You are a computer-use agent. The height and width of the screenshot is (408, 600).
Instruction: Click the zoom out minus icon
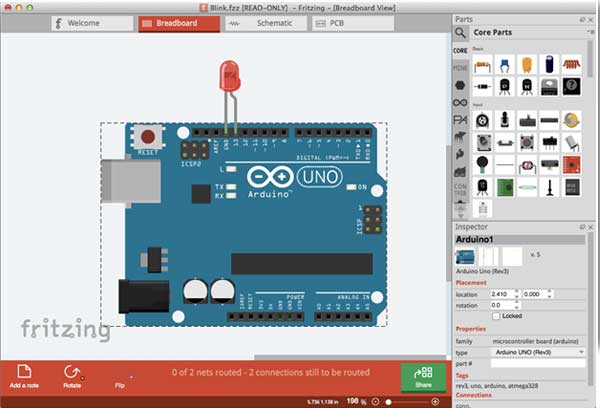375,401
